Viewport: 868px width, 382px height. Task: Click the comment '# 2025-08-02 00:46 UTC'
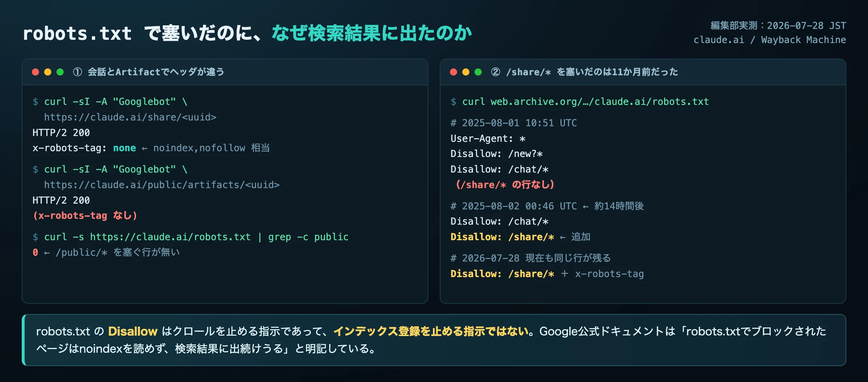click(x=514, y=206)
